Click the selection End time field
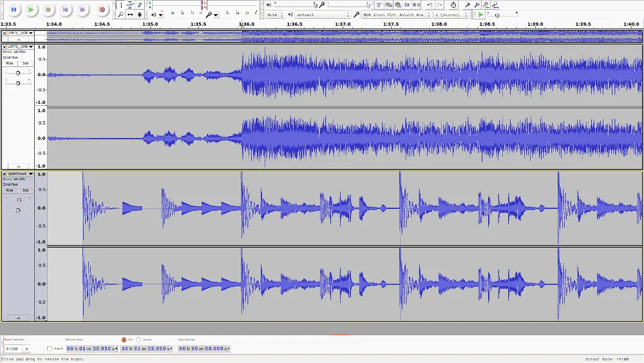Screen dimensions: 644x363 coord(147,349)
